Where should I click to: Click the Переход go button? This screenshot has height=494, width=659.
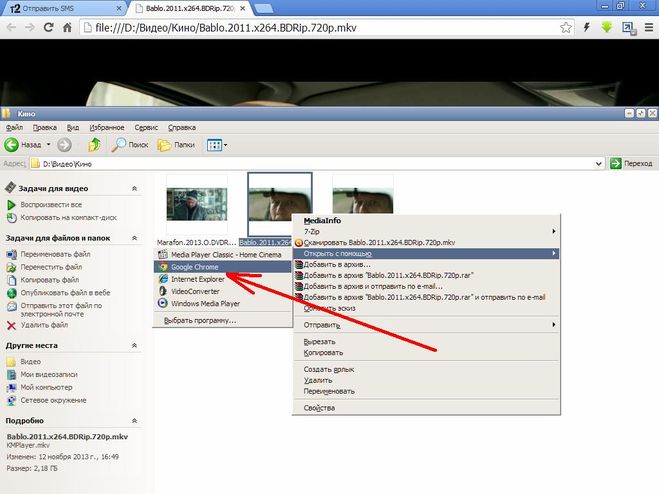pyautogui.click(x=631, y=164)
